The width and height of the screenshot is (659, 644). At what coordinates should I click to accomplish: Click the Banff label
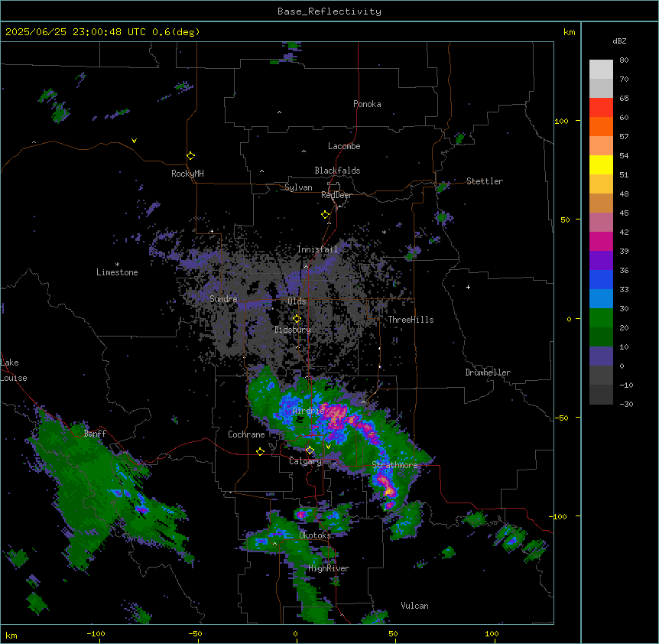pos(95,434)
